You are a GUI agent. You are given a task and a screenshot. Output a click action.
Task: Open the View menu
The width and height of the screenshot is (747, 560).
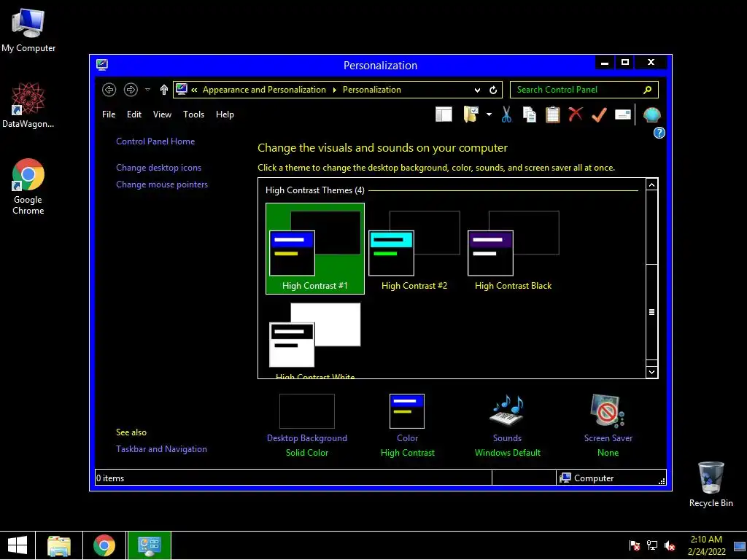coord(162,114)
